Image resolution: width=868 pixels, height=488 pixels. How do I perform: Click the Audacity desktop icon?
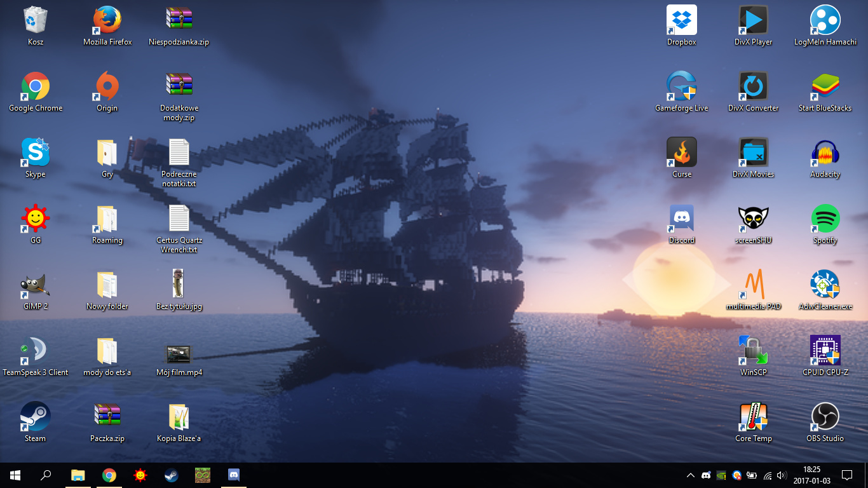(x=825, y=152)
